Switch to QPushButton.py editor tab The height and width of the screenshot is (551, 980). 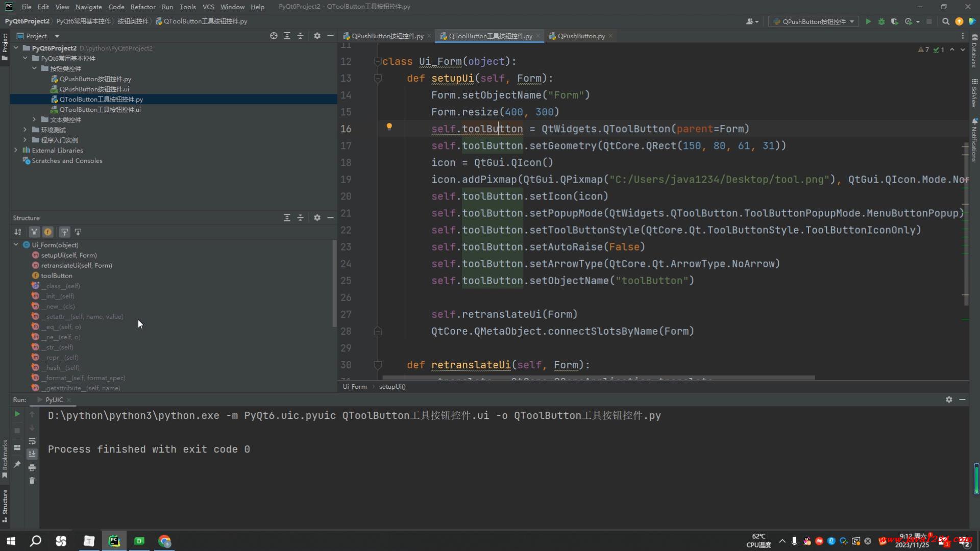[x=581, y=36]
